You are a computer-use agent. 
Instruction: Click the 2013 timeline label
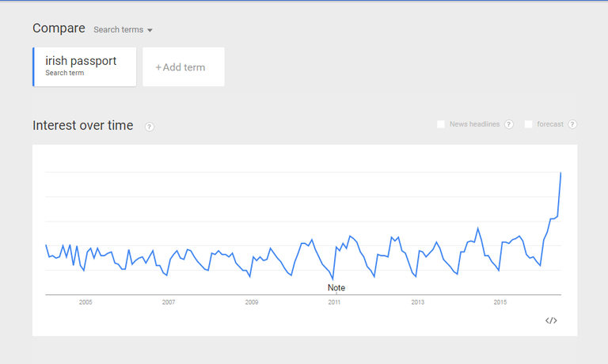coord(417,302)
